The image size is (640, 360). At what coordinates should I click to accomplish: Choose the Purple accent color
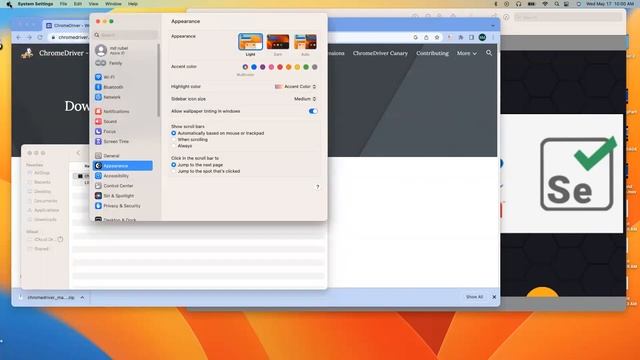coord(262,67)
